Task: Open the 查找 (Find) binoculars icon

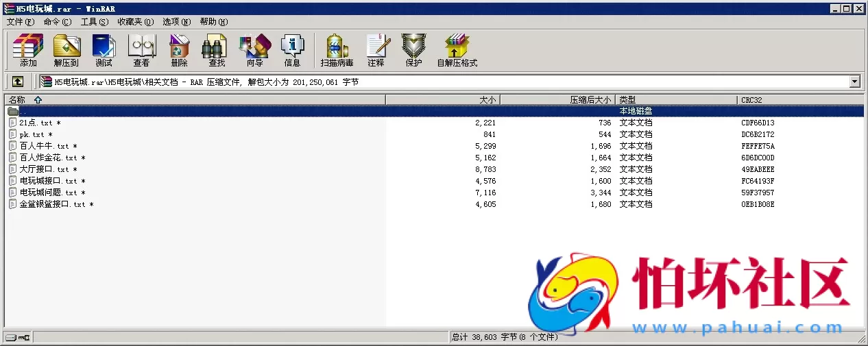Action: click(217, 50)
